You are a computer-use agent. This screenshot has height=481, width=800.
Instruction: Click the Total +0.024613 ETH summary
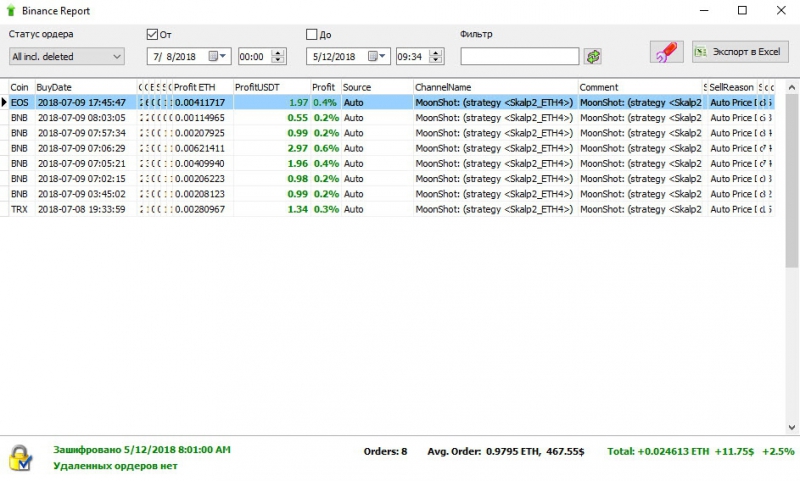click(701, 451)
